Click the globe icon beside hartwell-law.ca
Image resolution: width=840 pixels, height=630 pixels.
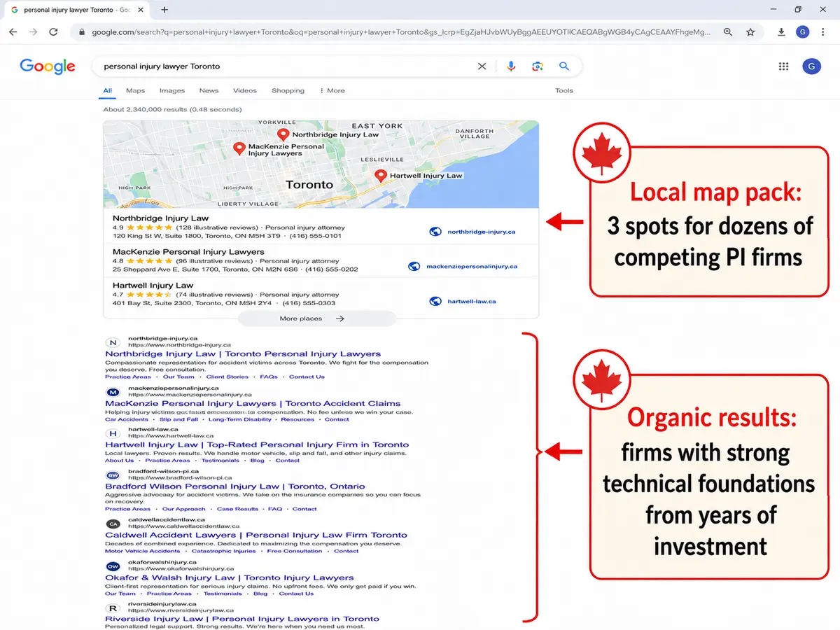(435, 301)
